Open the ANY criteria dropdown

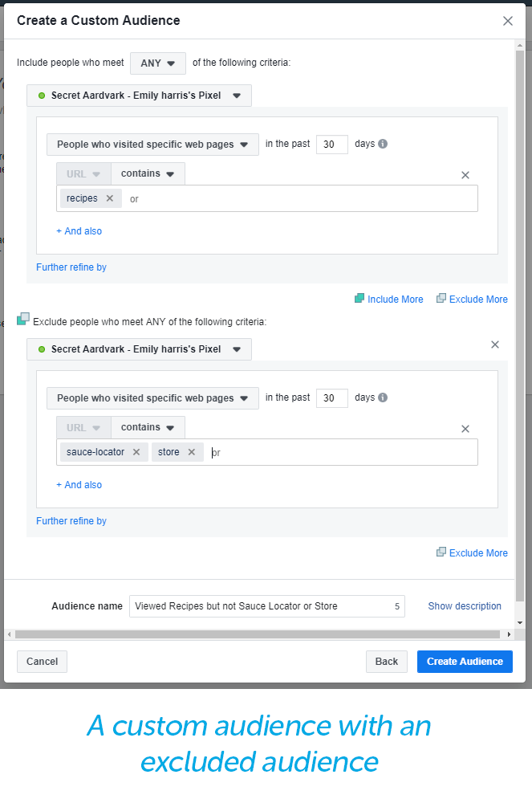[x=157, y=63]
